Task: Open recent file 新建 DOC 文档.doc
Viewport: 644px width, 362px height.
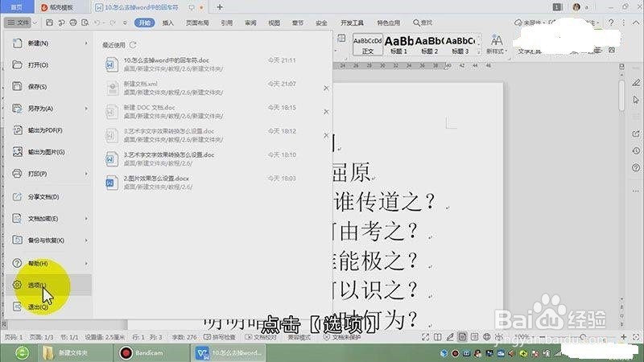Action: pos(201,112)
